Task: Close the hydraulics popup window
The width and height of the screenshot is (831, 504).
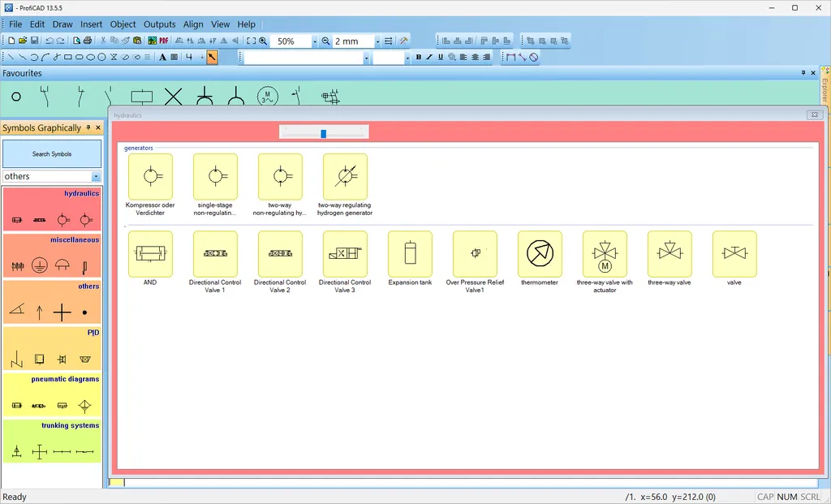Action: (815, 114)
